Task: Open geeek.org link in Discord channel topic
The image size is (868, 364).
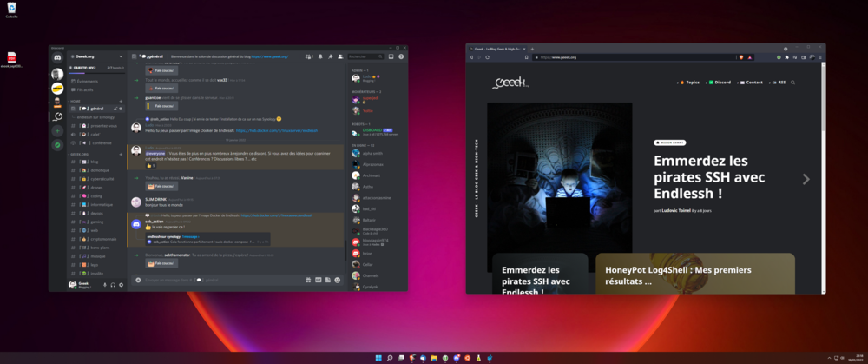Action: 271,56
